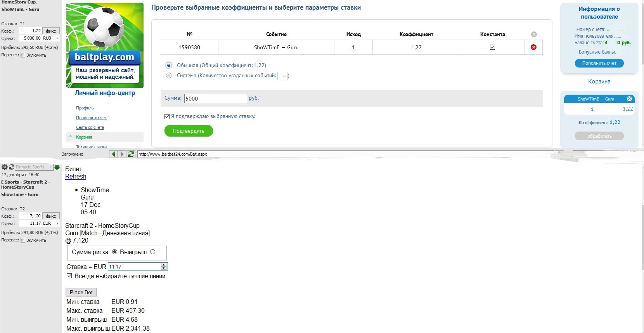
Task: Uncheck 'Я подтверждаю выбранную ставку' checkbox
Action: pyautogui.click(x=167, y=116)
